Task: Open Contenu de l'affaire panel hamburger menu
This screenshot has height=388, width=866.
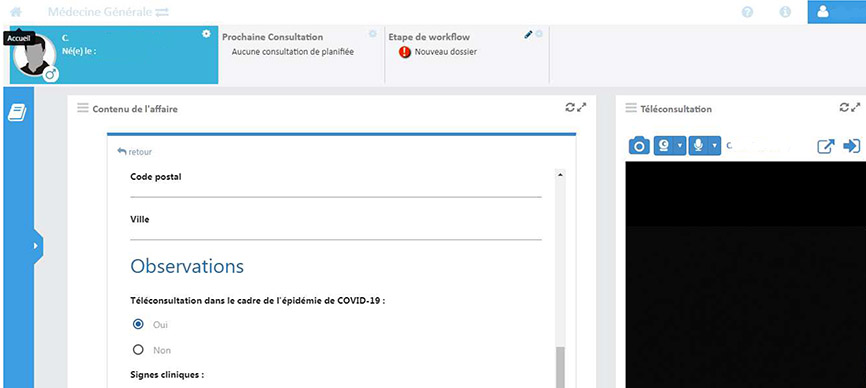Action: pyautogui.click(x=82, y=108)
